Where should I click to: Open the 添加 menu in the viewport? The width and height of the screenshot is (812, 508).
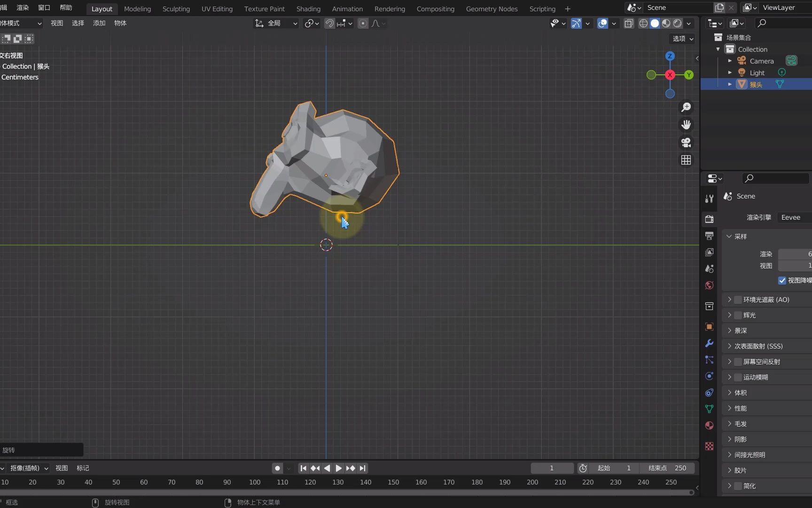pos(99,23)
